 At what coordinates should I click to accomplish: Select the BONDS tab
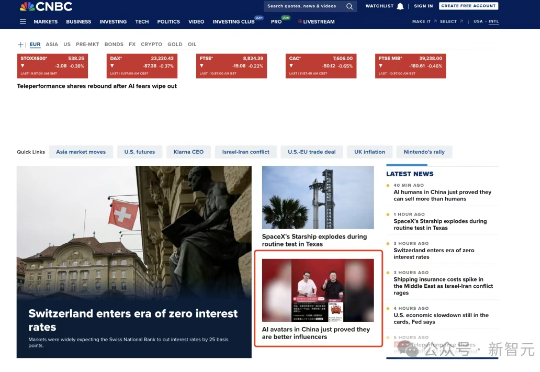pos(114,44)
